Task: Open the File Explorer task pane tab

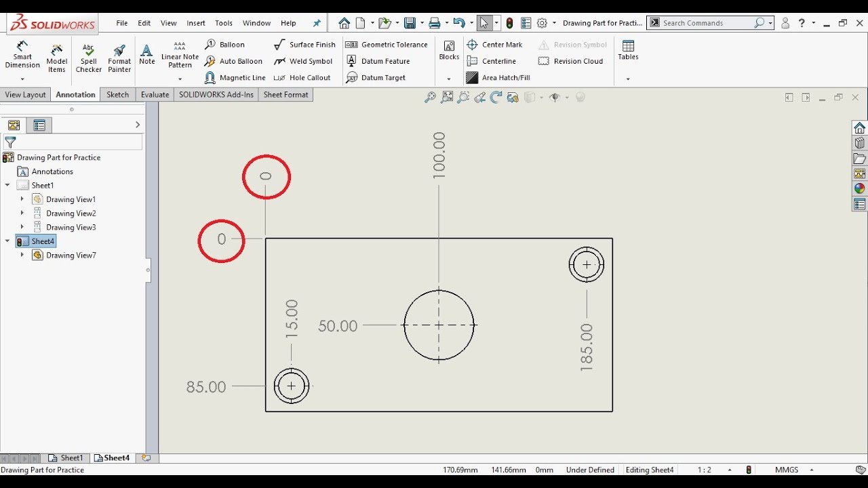Action: [x=860, y=159]
